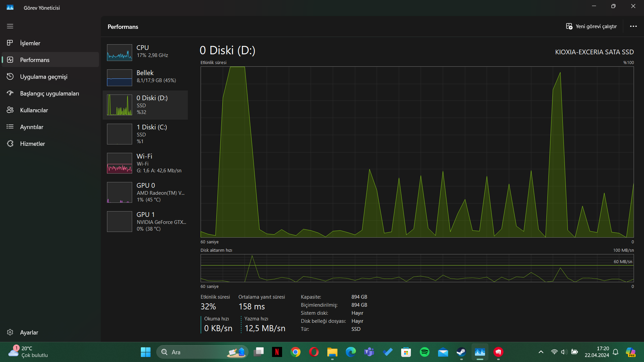Select the Uygulama geçmişi history icon
Image resolution: width=644 pixels, height=362 pixels.
pyautogui.click(x=10, y=77)
